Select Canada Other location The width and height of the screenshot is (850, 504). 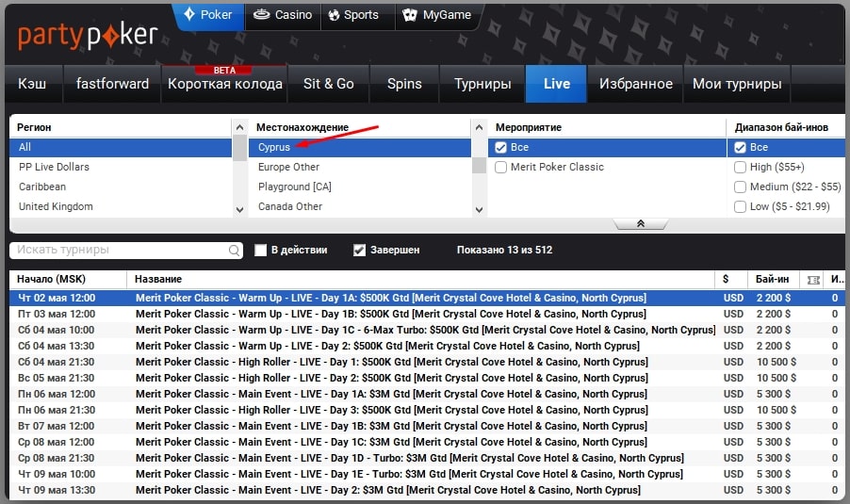point(360,206)
